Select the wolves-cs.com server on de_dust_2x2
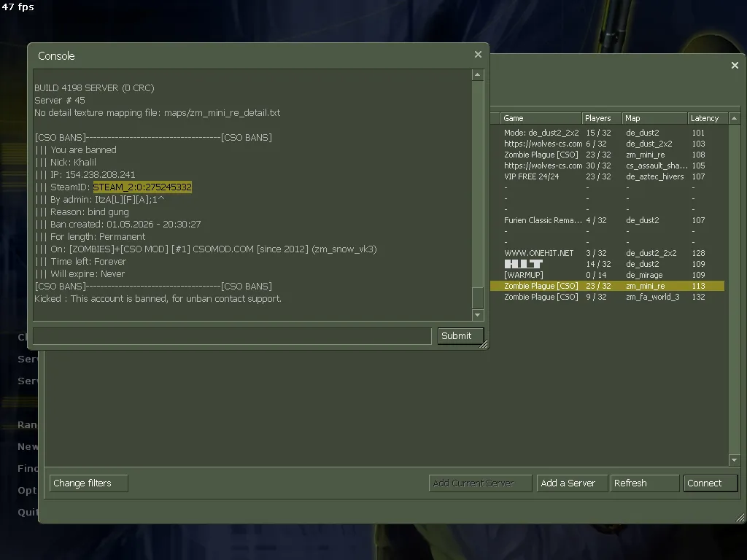747x560 pixels. click(608, 144)
